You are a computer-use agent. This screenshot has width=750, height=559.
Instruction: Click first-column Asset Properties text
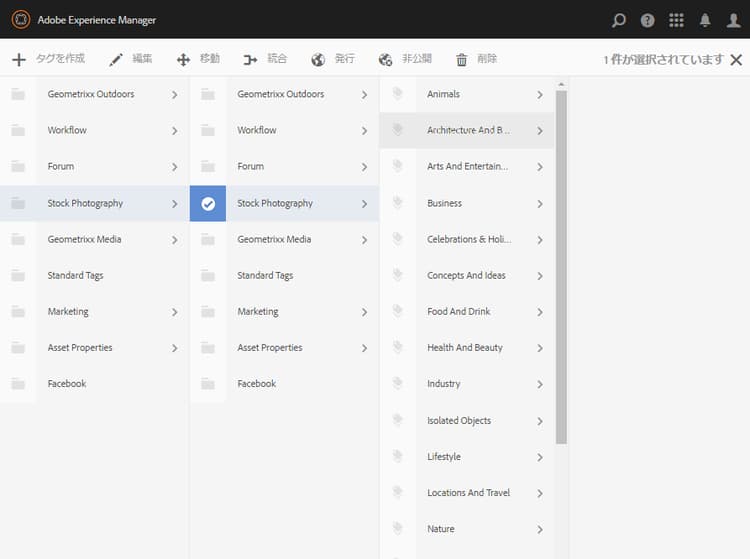point(80,348)
